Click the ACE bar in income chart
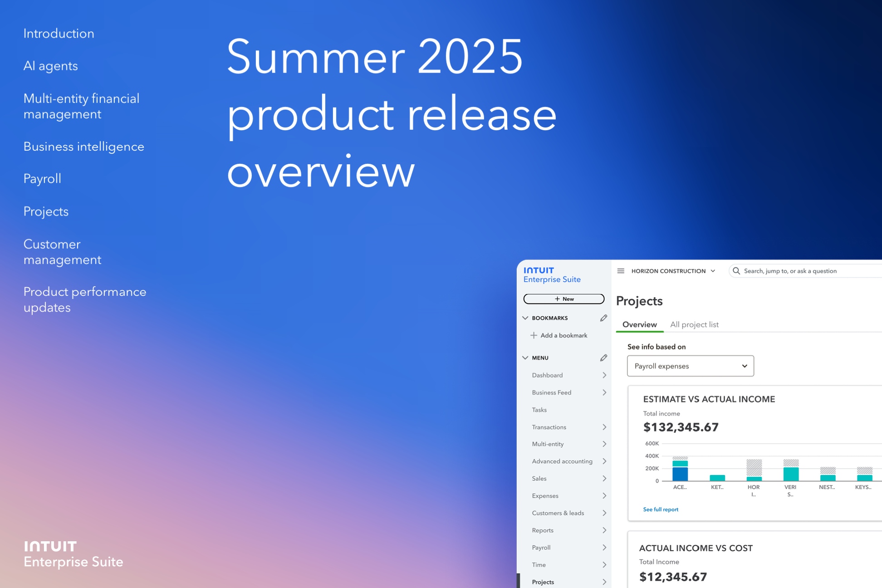 680,471
